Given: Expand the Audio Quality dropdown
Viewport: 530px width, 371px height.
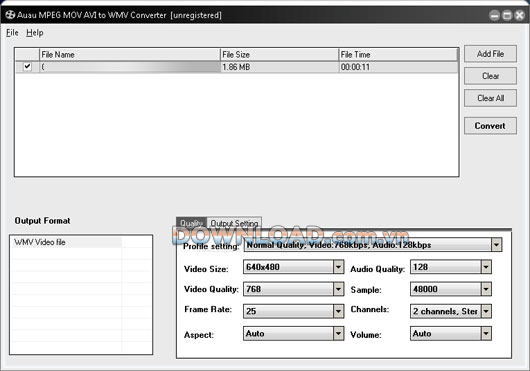Looking at the screenshot, I should (486, 267).
